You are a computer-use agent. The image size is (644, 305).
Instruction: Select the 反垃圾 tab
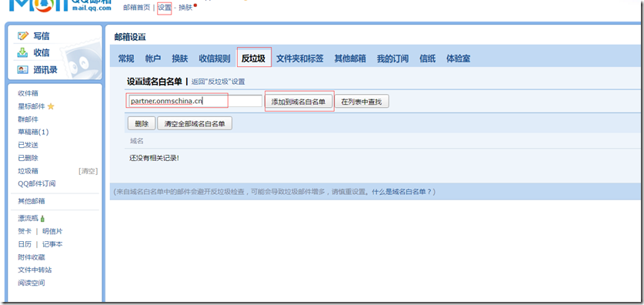coord(253,59)
